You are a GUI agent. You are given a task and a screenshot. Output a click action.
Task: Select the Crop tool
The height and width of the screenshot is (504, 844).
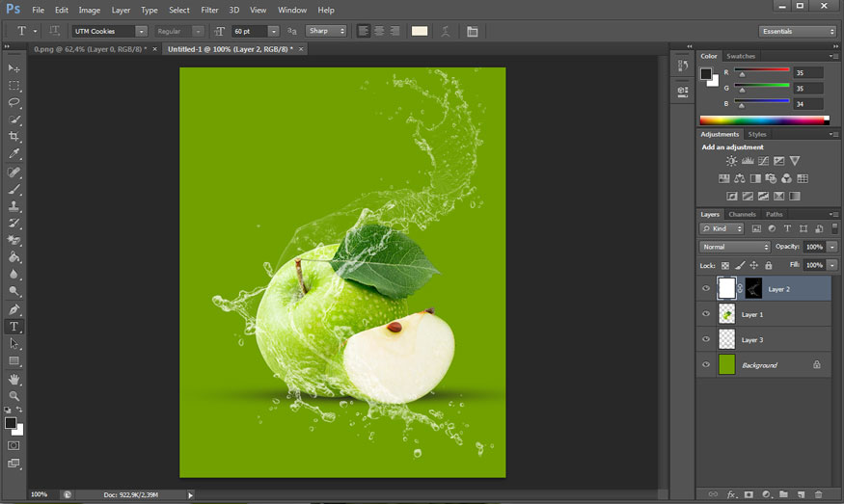click(14, 137)
